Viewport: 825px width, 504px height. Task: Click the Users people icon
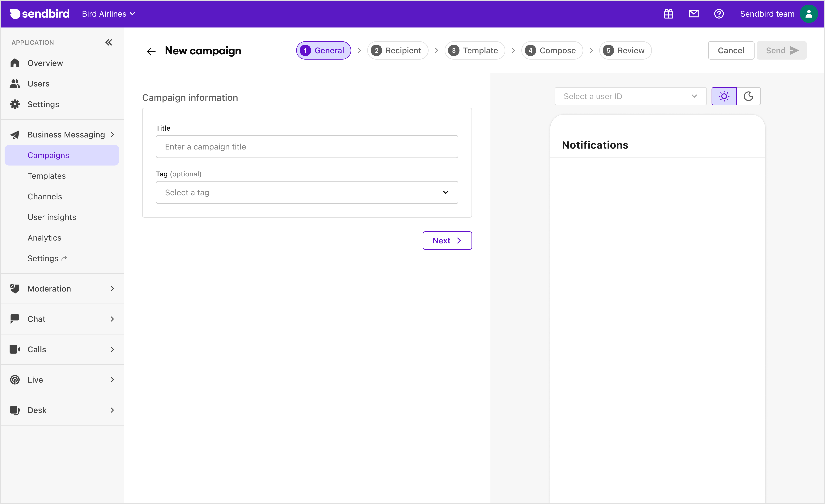(x=15, y=84)
